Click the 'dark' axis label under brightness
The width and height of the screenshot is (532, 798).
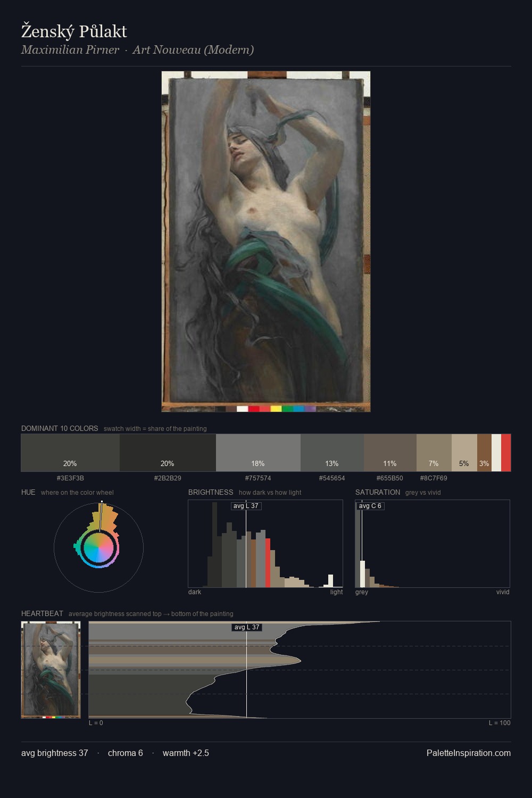[x=195, y=592]
